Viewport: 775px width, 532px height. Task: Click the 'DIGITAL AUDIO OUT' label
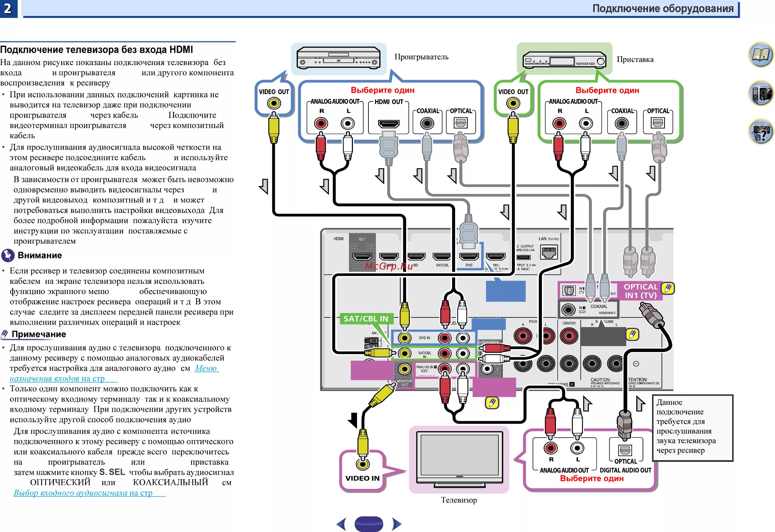click(x=625, y=470)
